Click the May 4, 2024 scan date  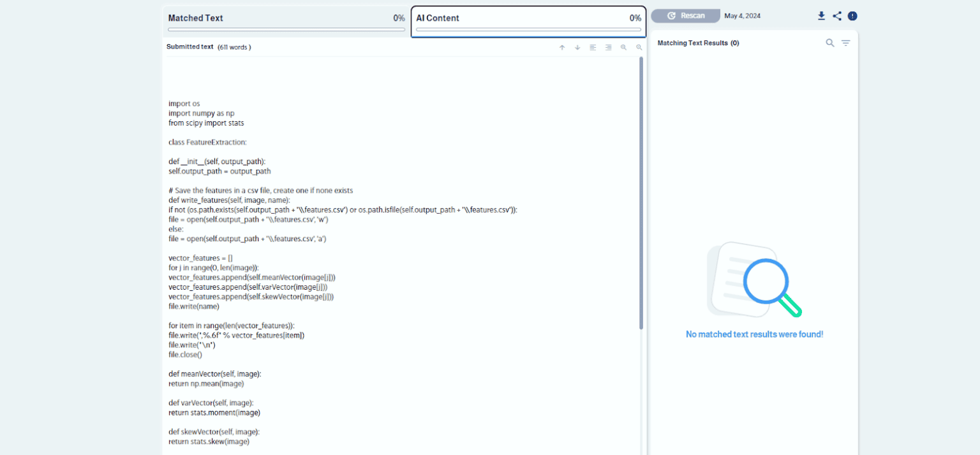[742, 16]
